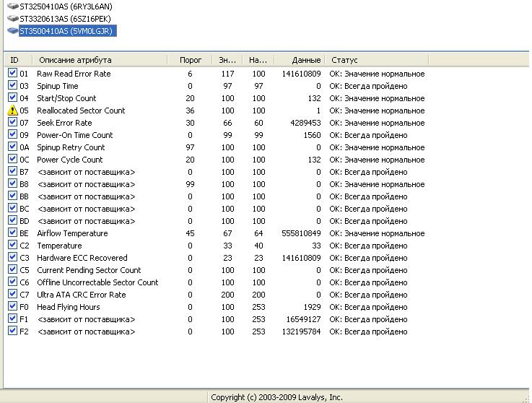This screenshot has width=532, height=403.
Task: Sort by Зн... value column header
Action: (227, 60)
